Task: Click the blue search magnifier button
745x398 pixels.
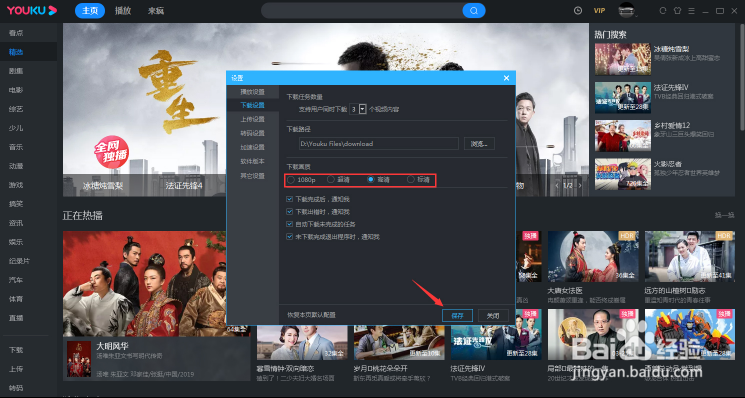Action: coord(474,10)
